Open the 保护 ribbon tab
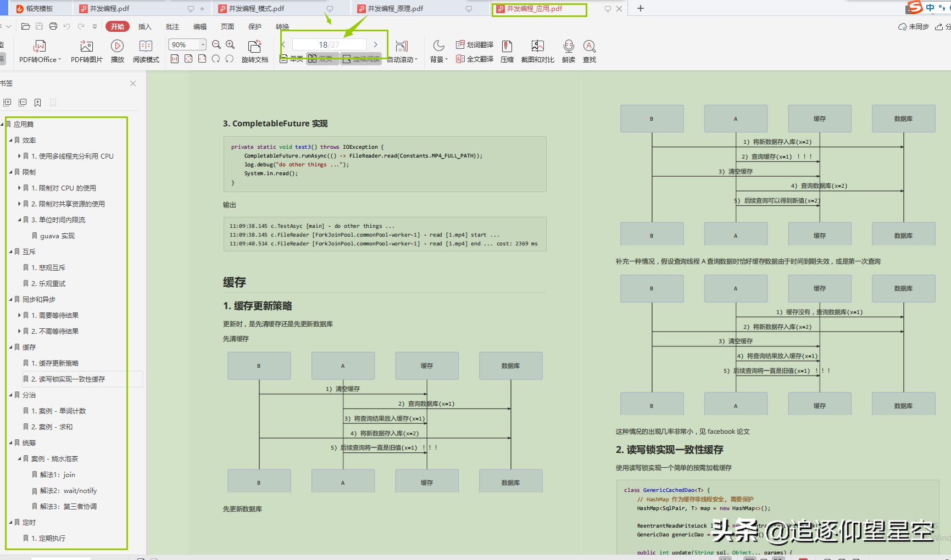 (254, 26)
